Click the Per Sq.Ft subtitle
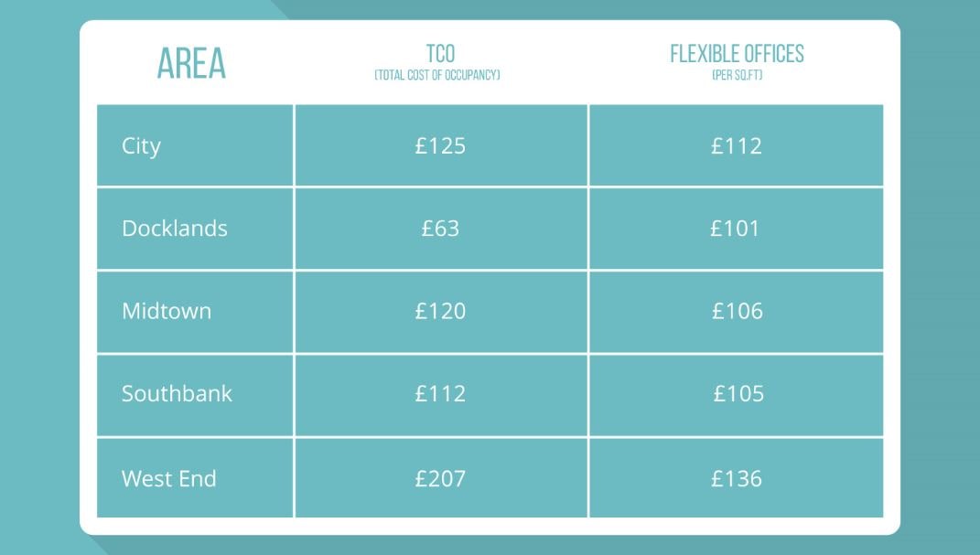The image size is (980, 555). [x=738, y=76]
